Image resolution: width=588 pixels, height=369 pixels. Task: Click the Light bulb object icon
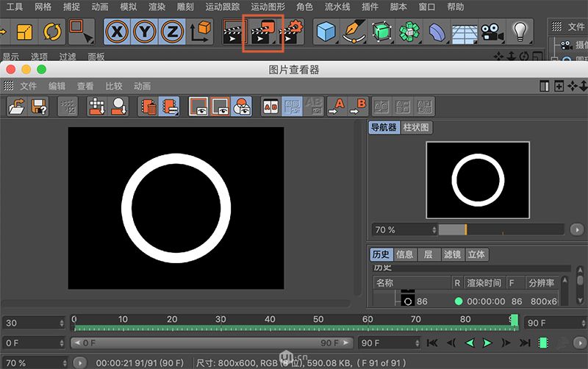click(520, 32)
